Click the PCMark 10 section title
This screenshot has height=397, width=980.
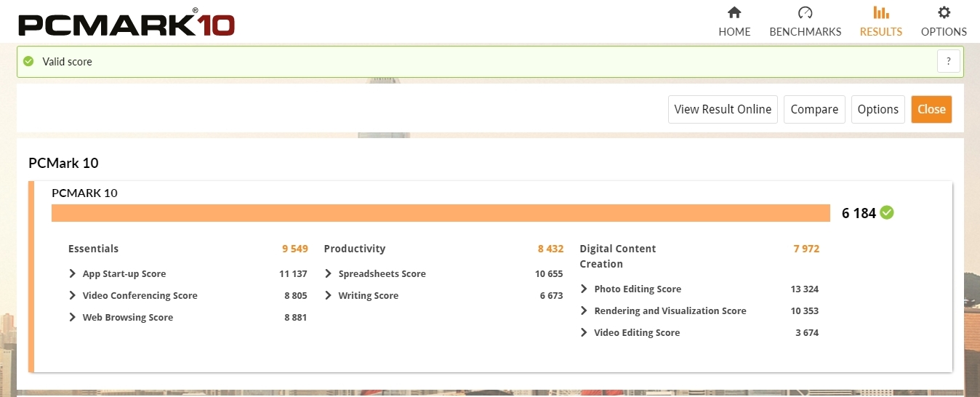[63, 163]
